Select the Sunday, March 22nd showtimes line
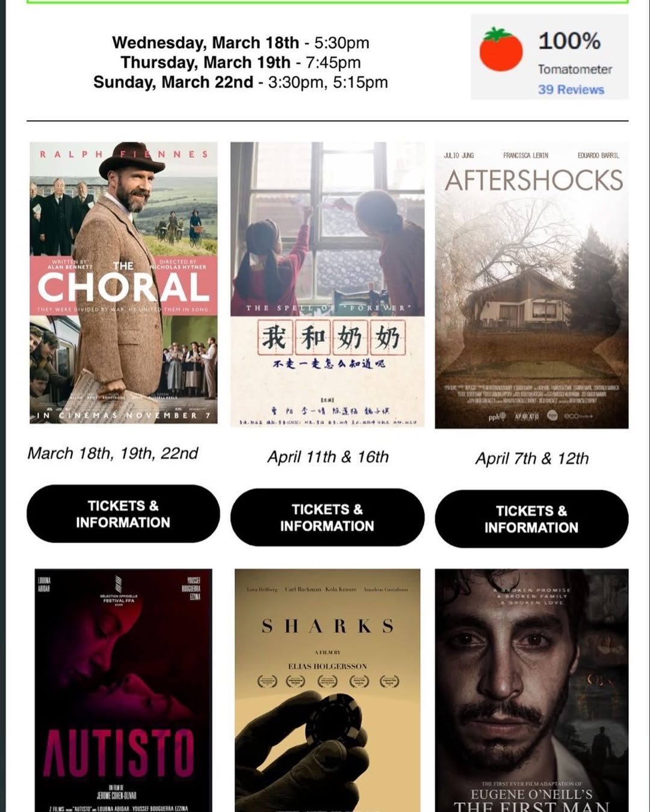Screen dimensions: 650x812 click(241, 82)
